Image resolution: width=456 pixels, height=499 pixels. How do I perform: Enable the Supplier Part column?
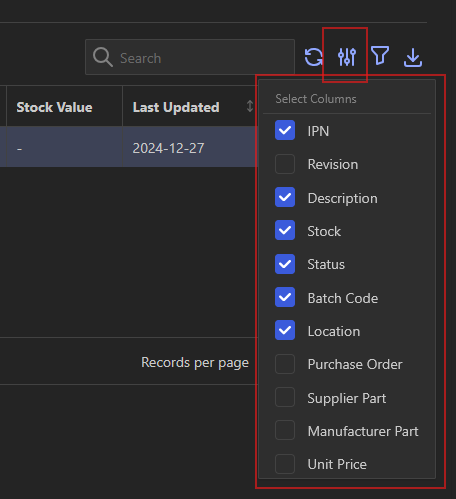pos(285,397)
